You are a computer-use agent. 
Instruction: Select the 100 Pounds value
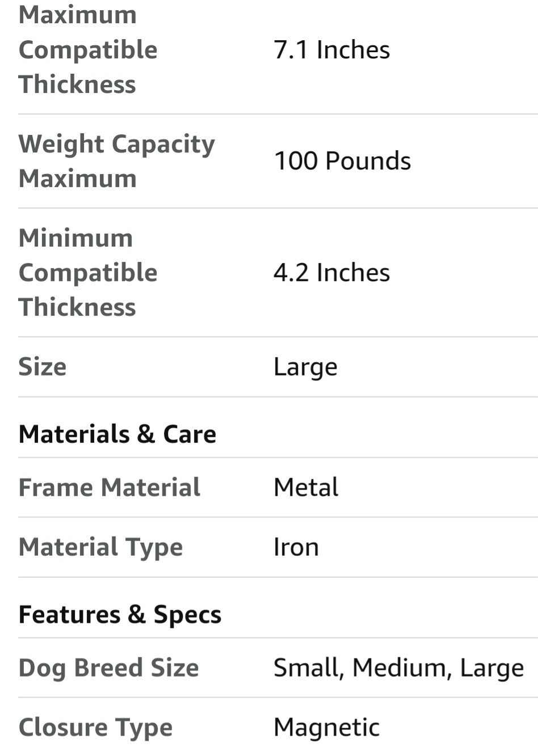pyautogui.click(x=342, y=161)
